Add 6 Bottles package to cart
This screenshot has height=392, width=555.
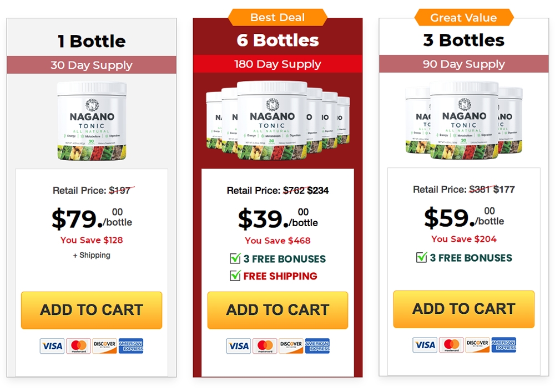(277, 310)
